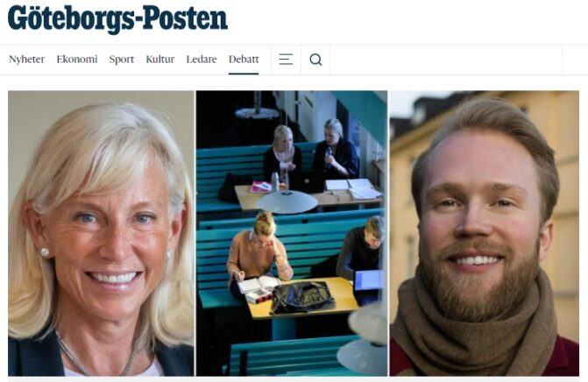Open the hamburger menu icon
The height and width of the screenshot is (382, 588).
[x=286, y=60]
